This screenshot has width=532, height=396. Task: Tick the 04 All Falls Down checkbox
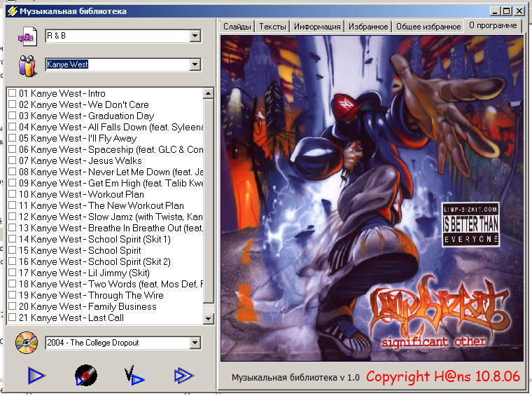(12, 127)
